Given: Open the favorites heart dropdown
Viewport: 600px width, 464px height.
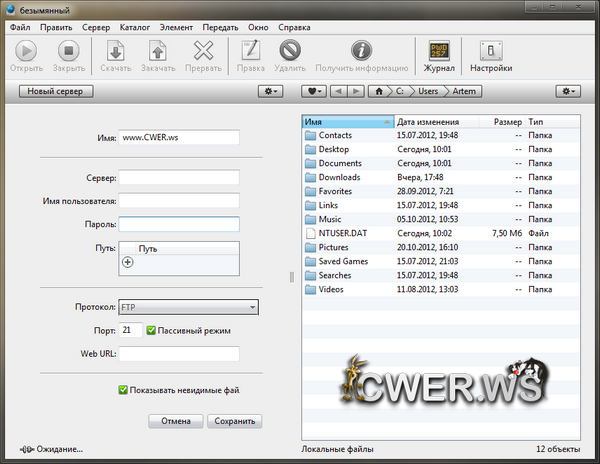Looking at the screenshot, I should [315, 91].
